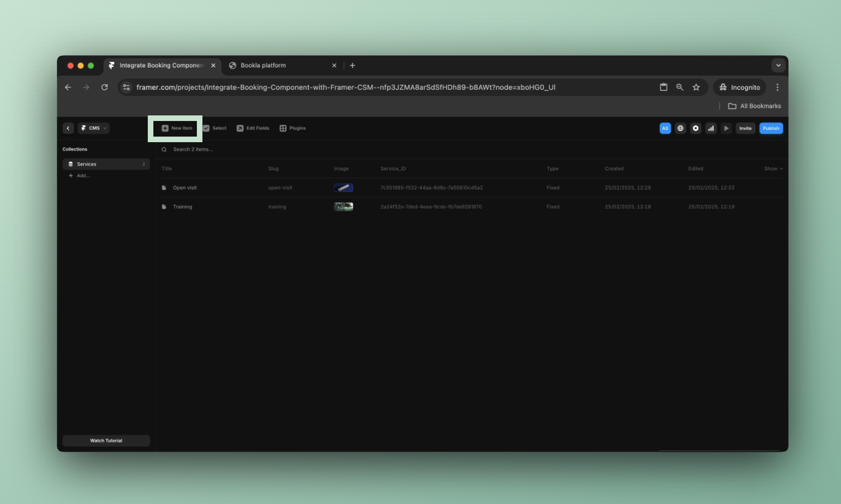Click the Edited column header
Viewport: 841px width, 504px height.
[695, 168]
